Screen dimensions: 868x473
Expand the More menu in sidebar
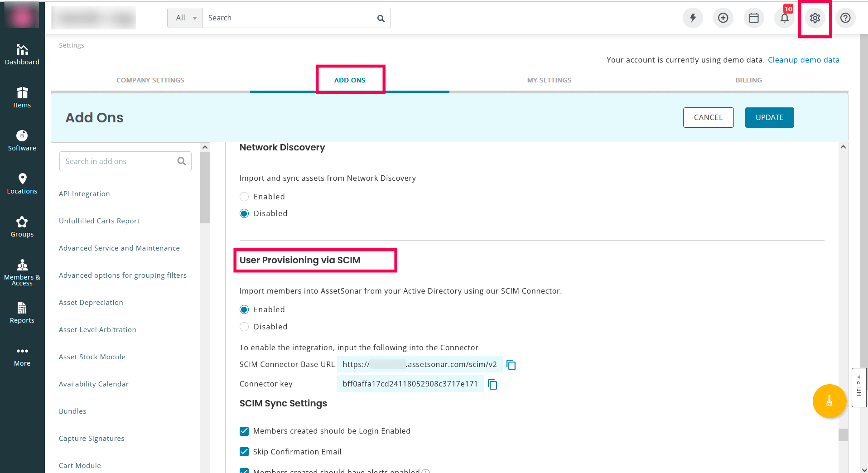[x=22, y=356]
